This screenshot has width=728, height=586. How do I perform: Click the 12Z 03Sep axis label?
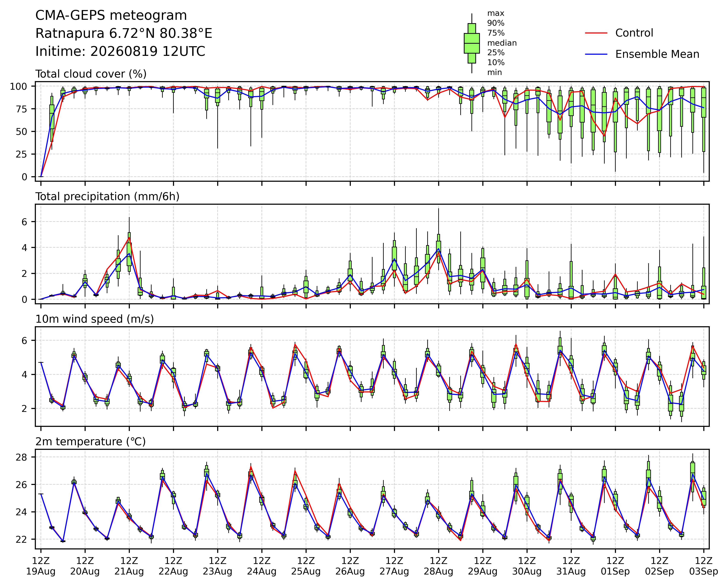tap(704, 566)
